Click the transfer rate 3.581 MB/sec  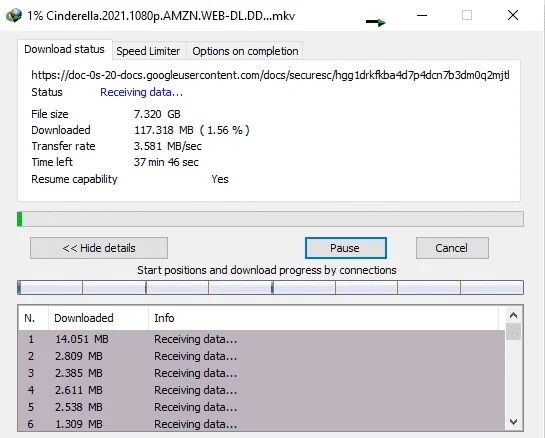tap(168, 146)
